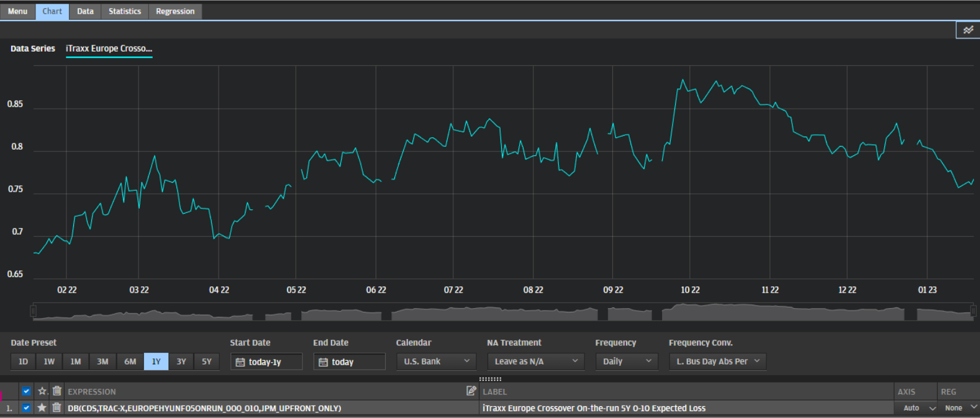Select the 6M date preset button
Image resolution: width=980 pixels, height=418 pixels.
130,361
